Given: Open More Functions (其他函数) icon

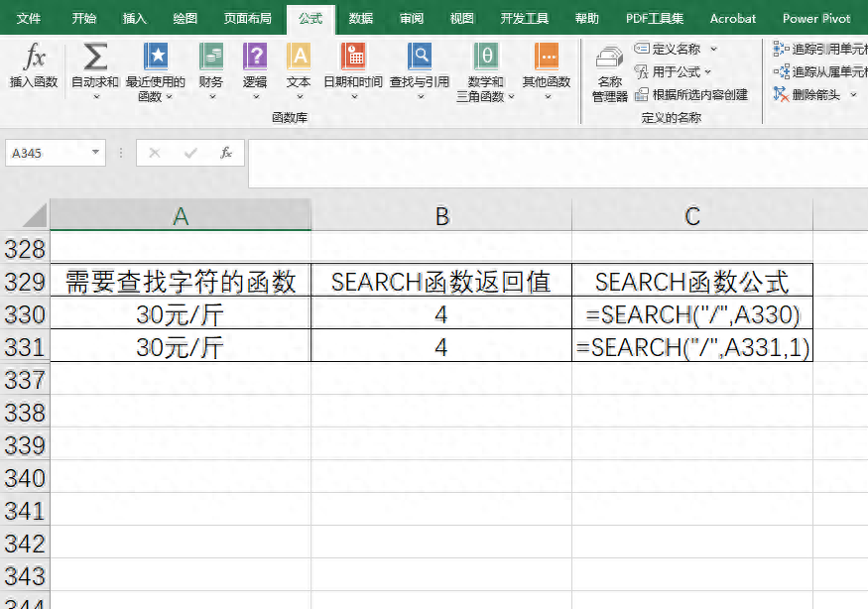Looking at the screenshot, I should tap(547, 56).
